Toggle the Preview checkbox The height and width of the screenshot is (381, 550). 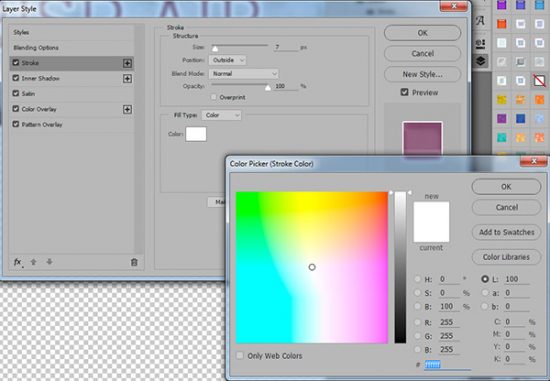[x=404, y=92]
